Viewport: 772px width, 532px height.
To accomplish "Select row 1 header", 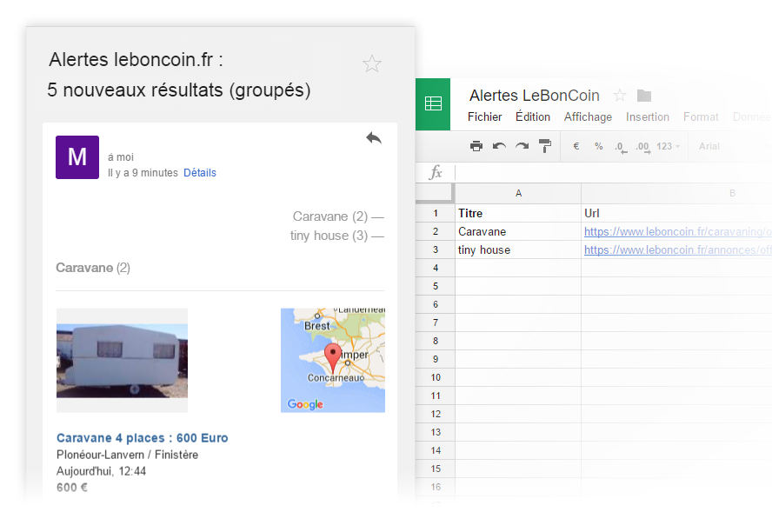I will tap(436, 214).
